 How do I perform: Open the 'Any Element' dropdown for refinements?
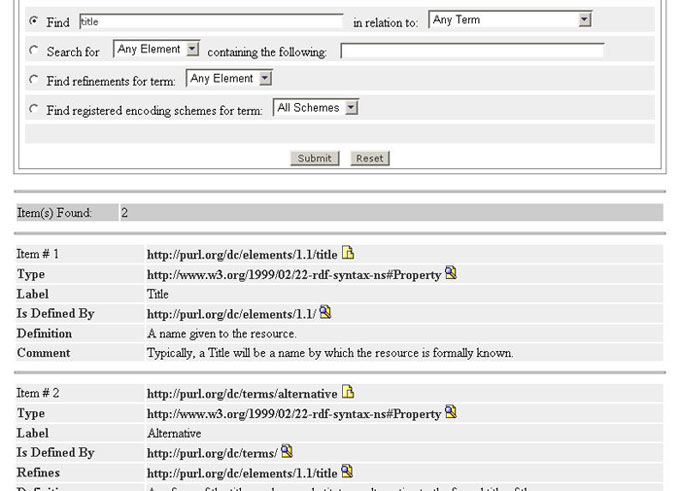230,78
